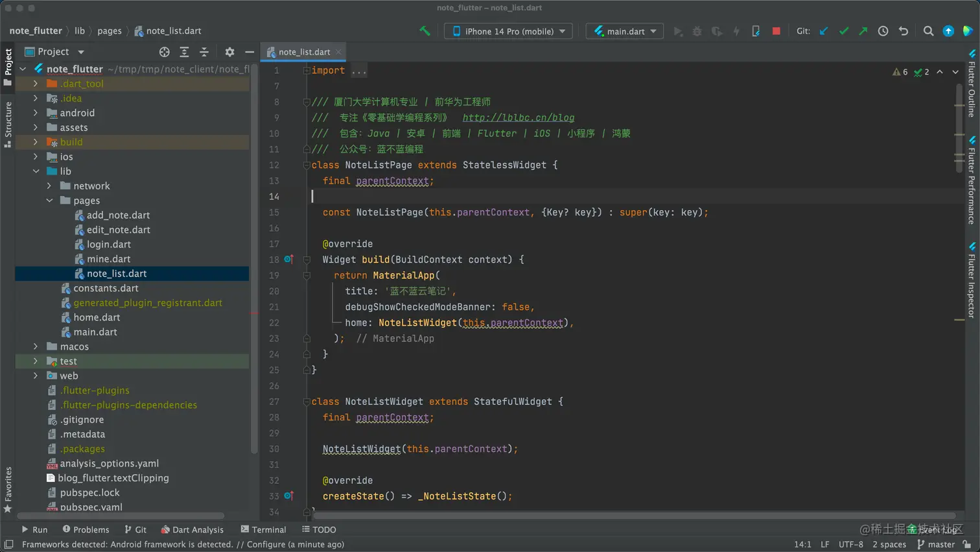Open the Git tool window tab
Viewport: 980px width, 552px height.
(x=135, y=530)
